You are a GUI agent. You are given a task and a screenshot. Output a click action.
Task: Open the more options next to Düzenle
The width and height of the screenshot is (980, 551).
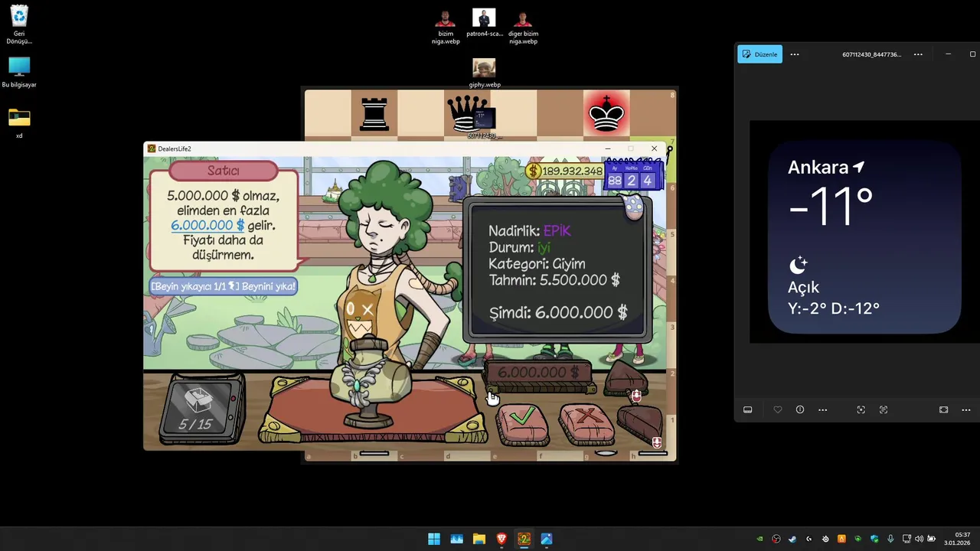click(x=795, y=54)
